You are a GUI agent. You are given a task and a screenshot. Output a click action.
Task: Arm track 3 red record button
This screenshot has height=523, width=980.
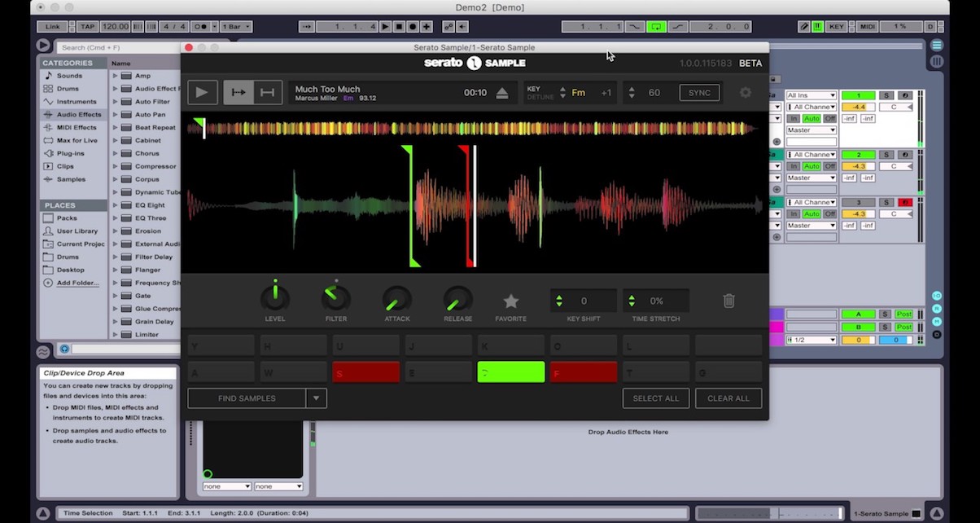click(904, 202)
